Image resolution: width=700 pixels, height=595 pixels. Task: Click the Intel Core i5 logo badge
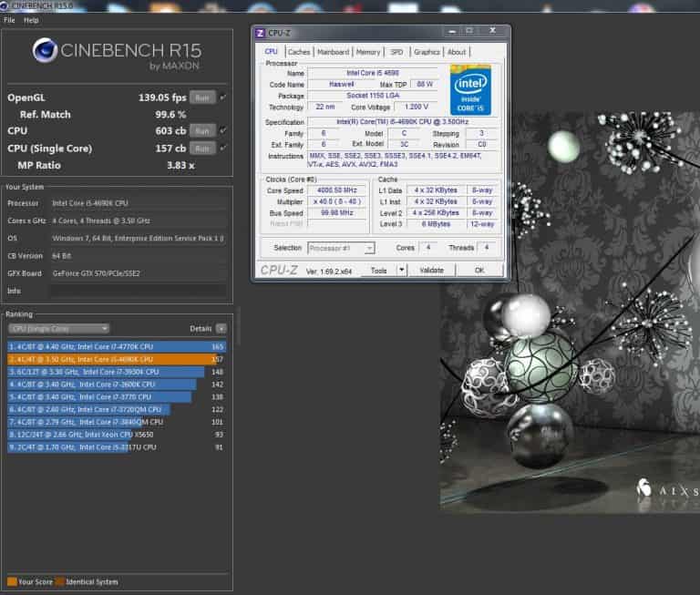point(470,90)
